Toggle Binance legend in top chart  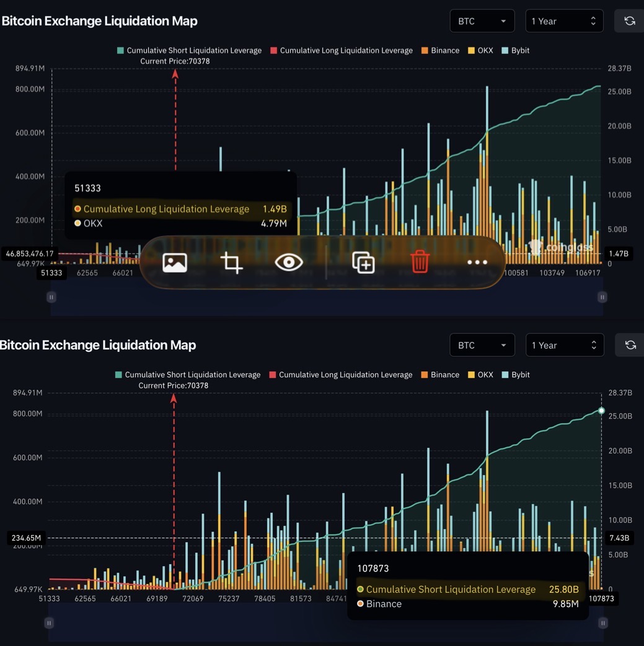[440, 50]
